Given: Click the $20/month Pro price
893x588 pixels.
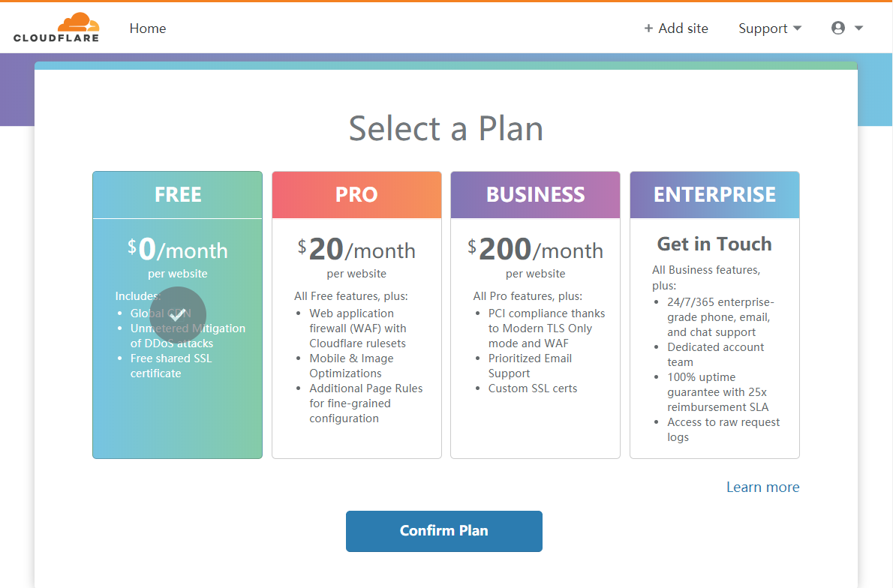Looking at the screenshot, I should click(x=356, y=249).
